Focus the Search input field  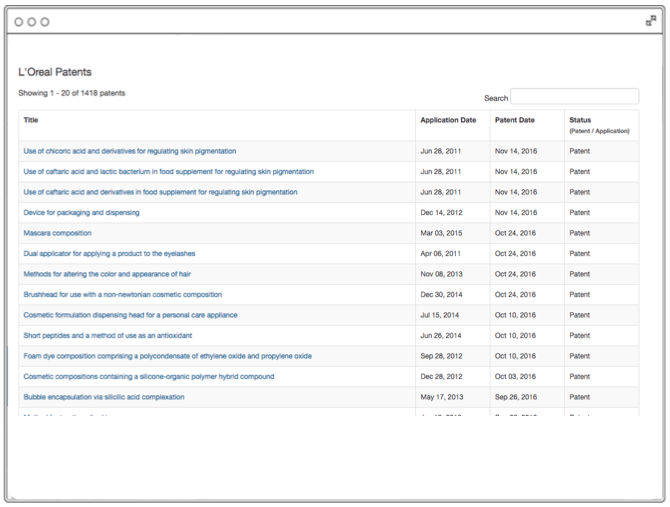[x=575, y=96]
